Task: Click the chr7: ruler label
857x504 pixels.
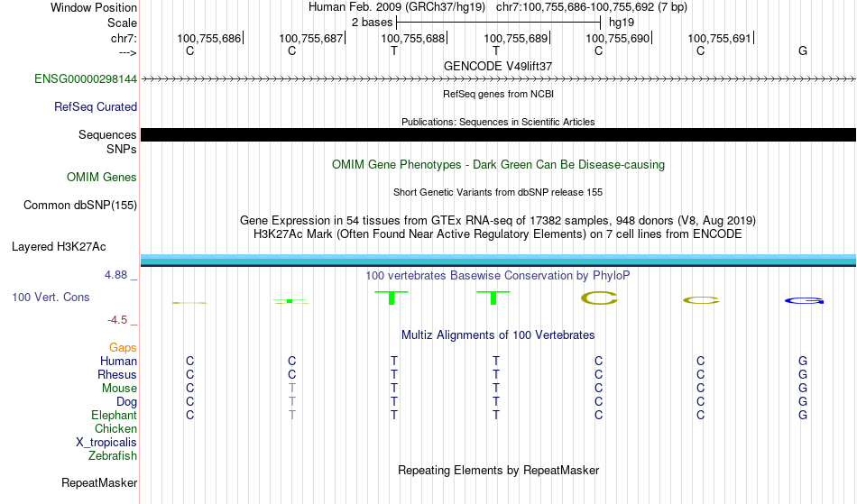Action: (x=124, y=38)
